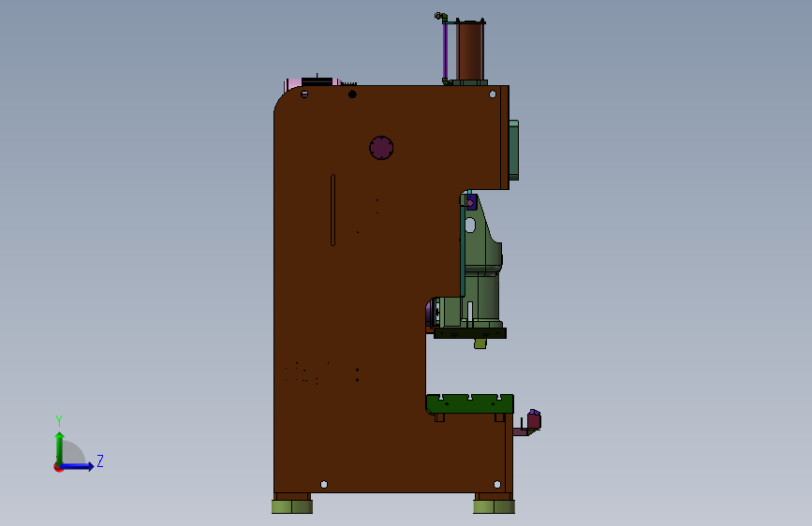The height and width of the screenshot is (526, 812).
Task: Select the dark plate under the ram
Action: pos(470,333)
